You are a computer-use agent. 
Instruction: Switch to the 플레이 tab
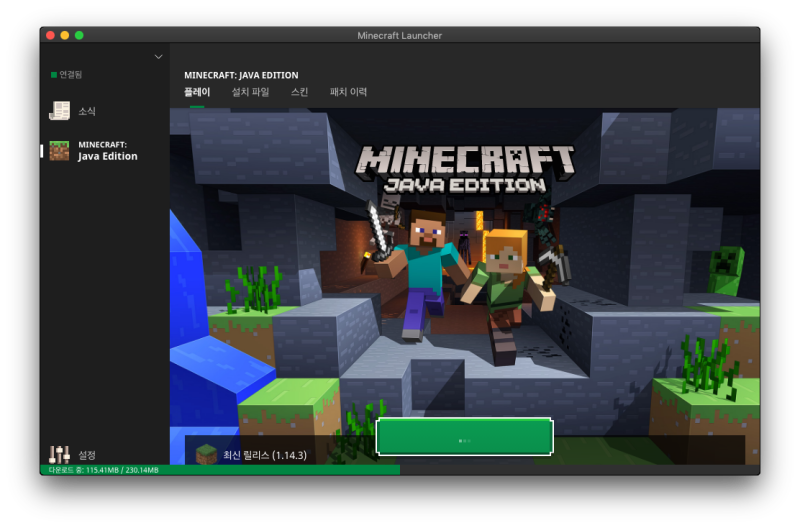click(x=197, y=92)
